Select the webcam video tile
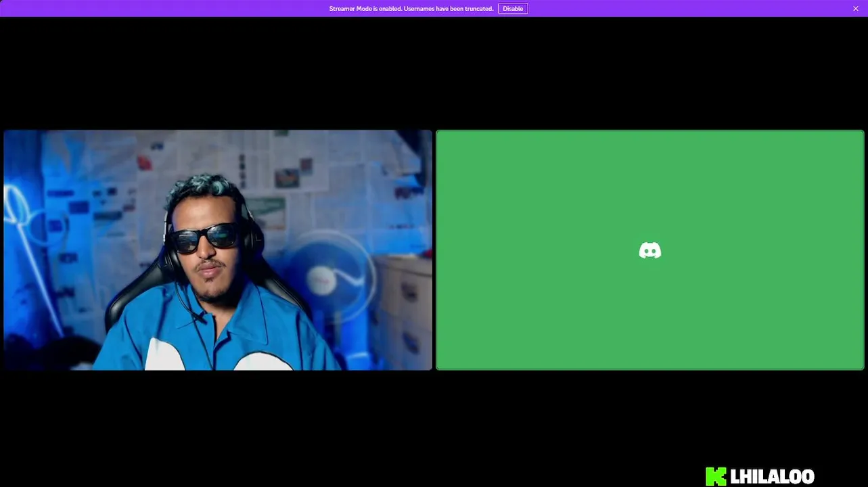 coord(218,250)
